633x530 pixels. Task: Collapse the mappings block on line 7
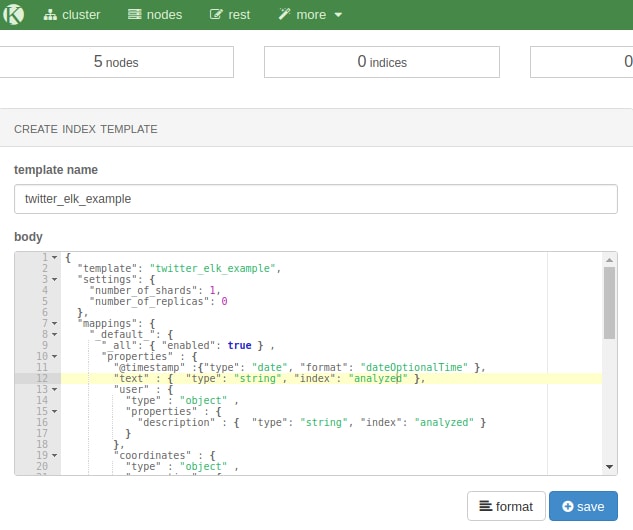pyautogui.click(x=54, y=324)
